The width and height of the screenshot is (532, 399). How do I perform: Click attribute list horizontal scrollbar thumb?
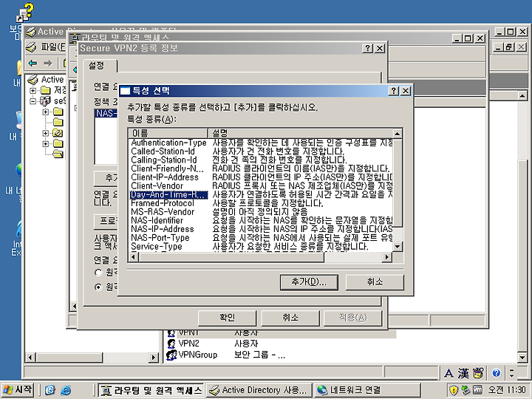pos(231,257)
